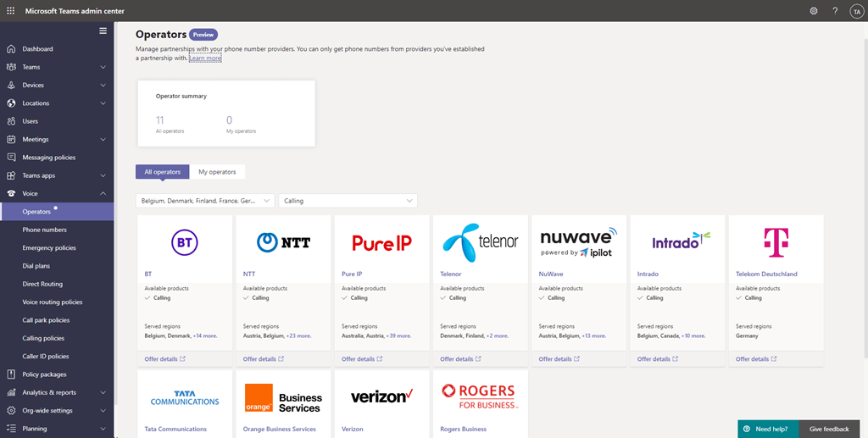The width and height of the screenshot is (868, 438).
Task: Select Operators in Voice submenu
Action: point(57,212)
